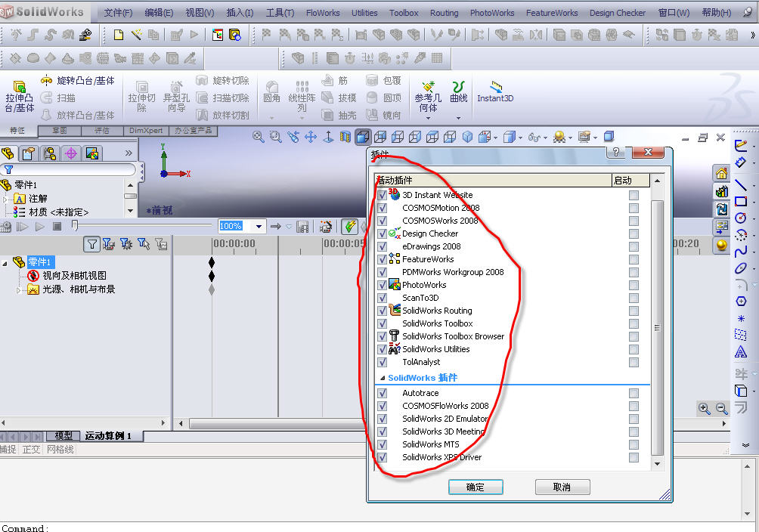Click the key point diamond on 零件1 row

click(x=212, y=263)
